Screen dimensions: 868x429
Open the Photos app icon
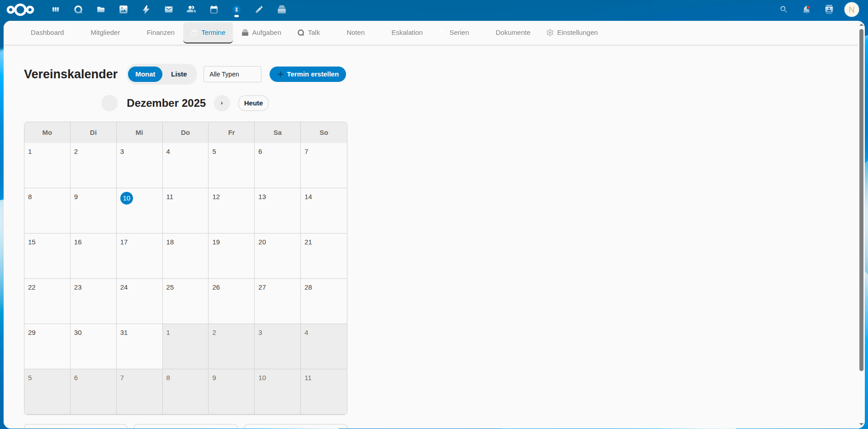pos(123,10)
